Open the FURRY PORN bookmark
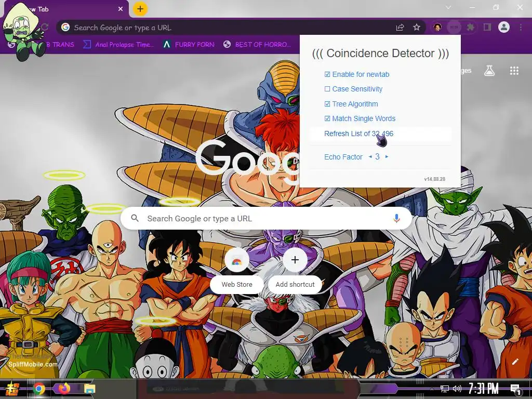Screen dimensions: 532x399 click(188, 45)
